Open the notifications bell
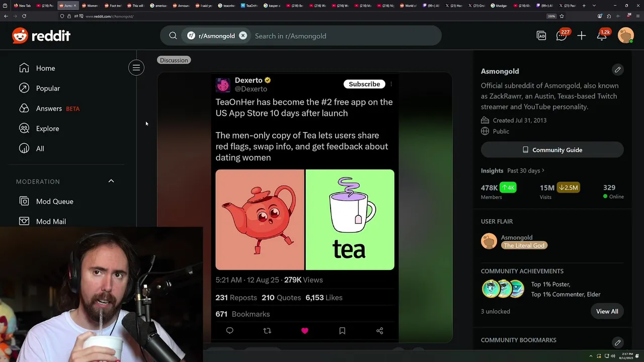This screenshot has height=362, width=644. [x=602, y=36]
